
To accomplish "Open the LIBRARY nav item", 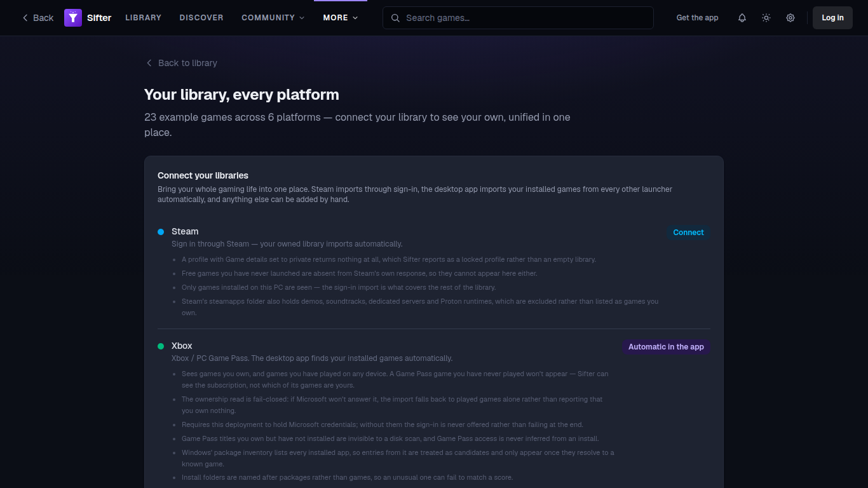I will pos(143,18).
